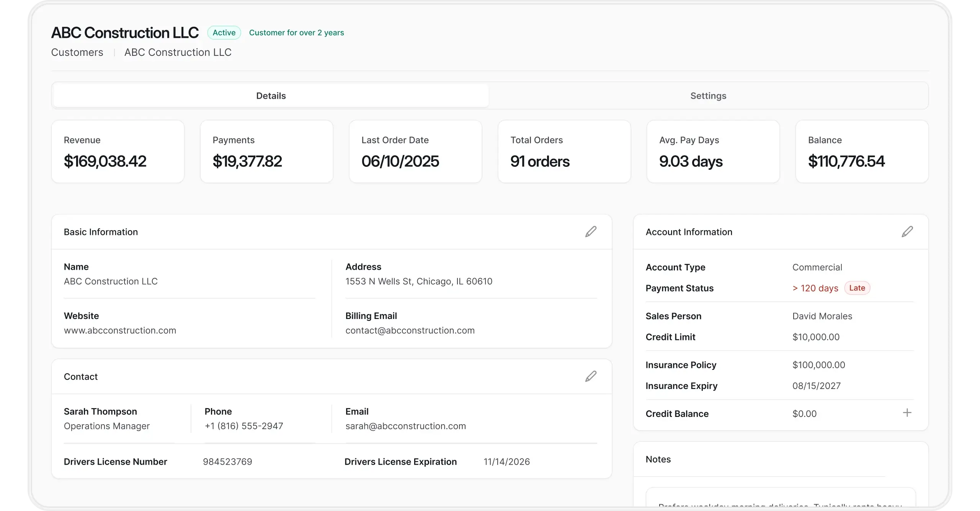Go to Customers breadcrumb link

[77, 52]
